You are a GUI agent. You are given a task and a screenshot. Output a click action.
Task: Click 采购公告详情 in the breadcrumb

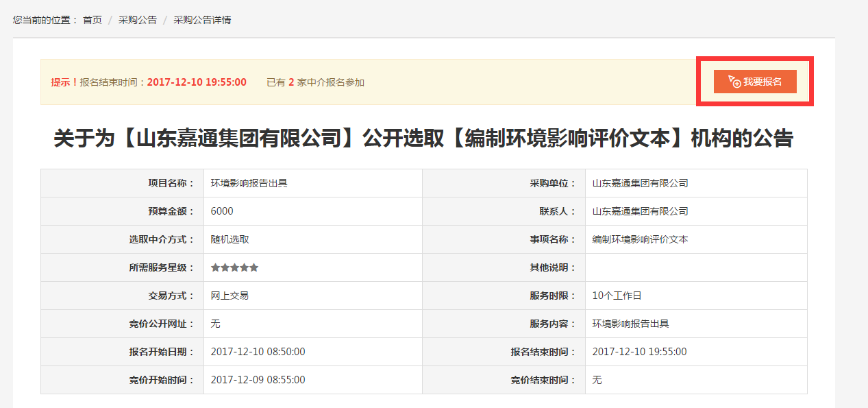202,20
